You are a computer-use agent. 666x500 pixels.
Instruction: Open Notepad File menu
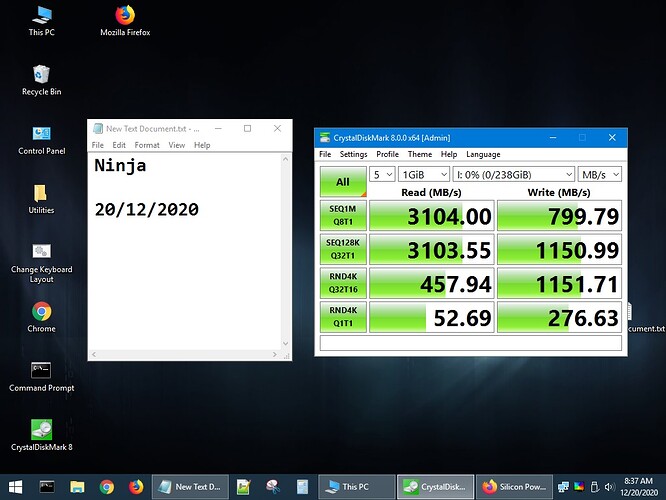[x=98, y=145]
